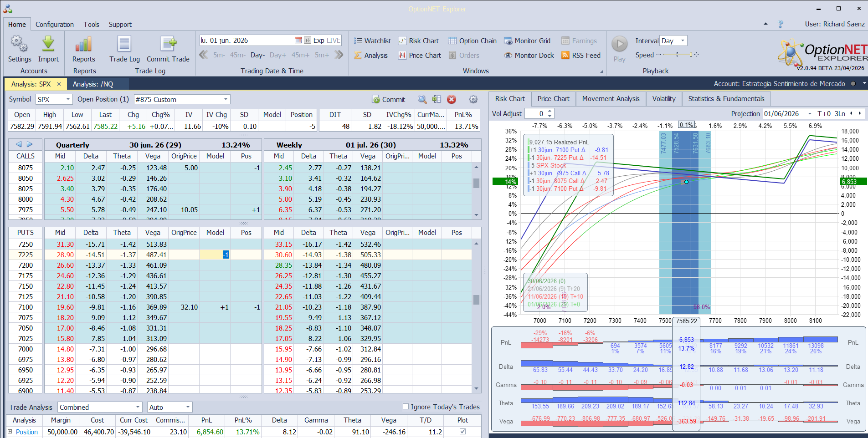
Task: Step trading date back with double-left arrow
Action: 203,55
